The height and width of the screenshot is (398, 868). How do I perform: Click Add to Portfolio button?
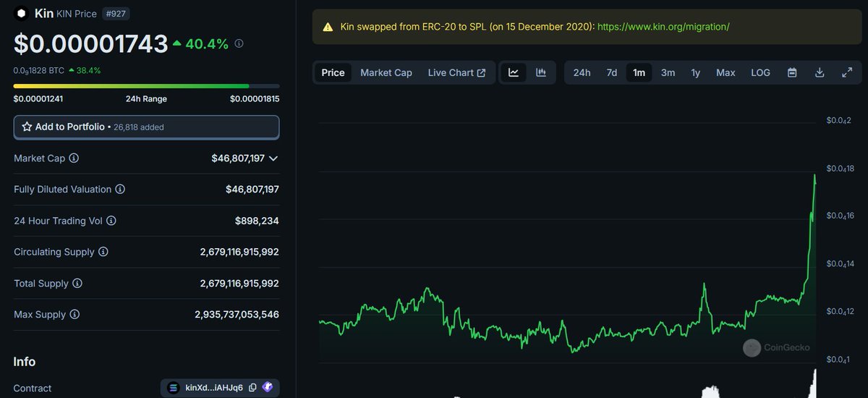click(x=147, y=127)
